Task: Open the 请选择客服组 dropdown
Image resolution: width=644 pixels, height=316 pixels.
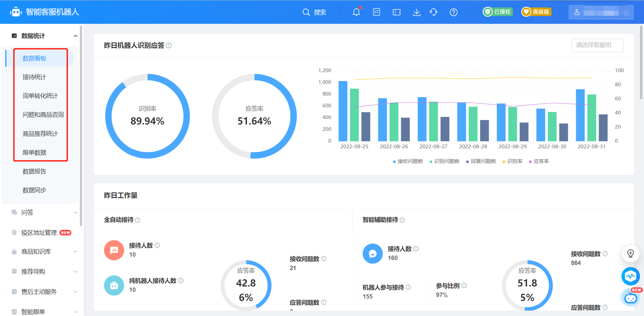Action: [597, 45]
